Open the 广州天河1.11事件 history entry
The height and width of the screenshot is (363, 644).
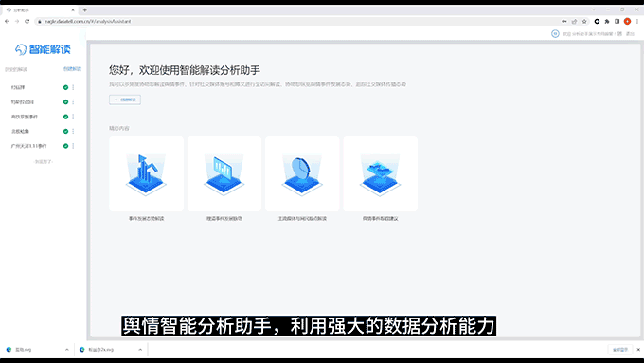[28, 146]
